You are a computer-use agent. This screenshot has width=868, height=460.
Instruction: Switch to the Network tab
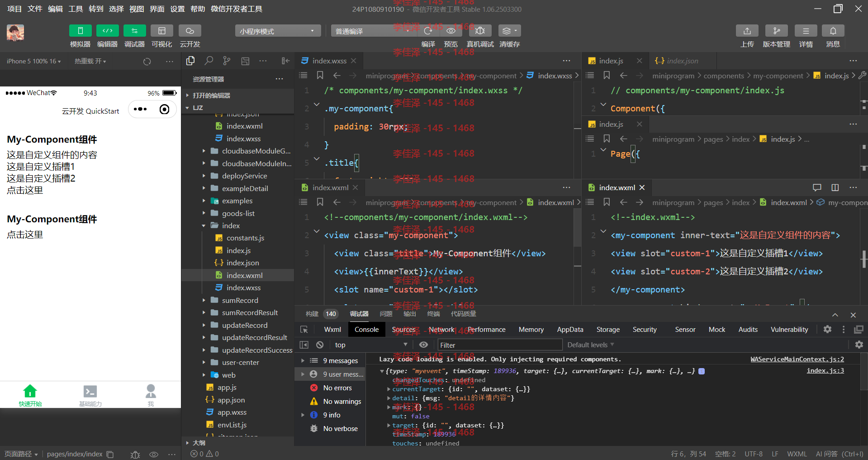coord(441,330)
